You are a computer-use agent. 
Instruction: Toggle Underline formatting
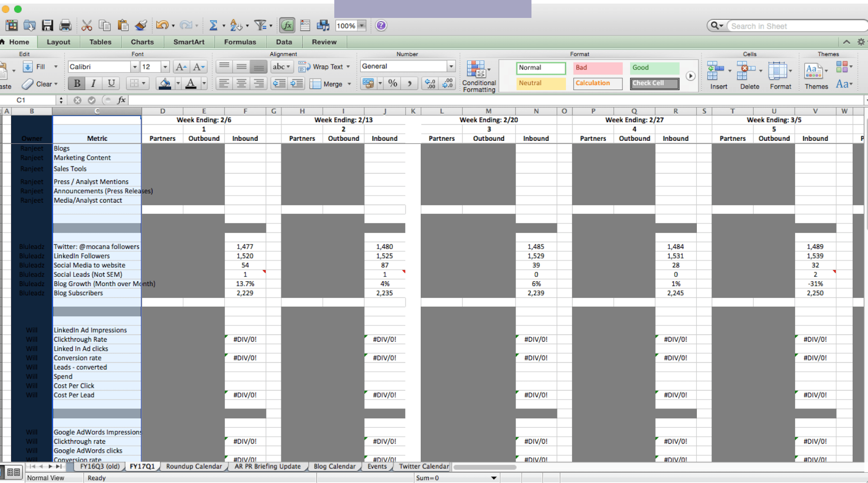[x=111, y=83]
